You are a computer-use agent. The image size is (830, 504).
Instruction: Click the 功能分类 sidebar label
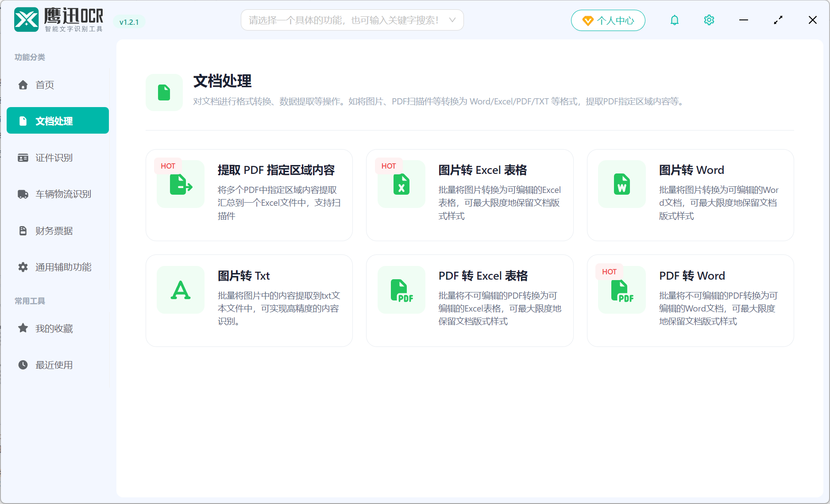point(30,57)
